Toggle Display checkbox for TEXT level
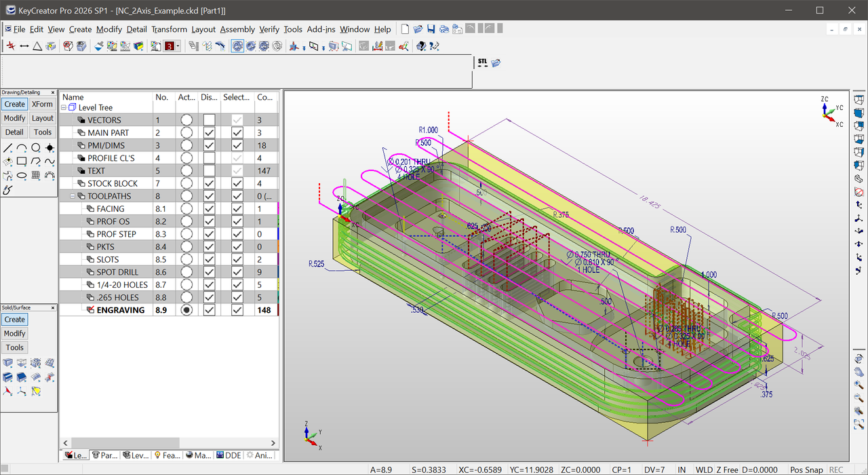This screenshot has height=475, width=868. pos(210,171)
